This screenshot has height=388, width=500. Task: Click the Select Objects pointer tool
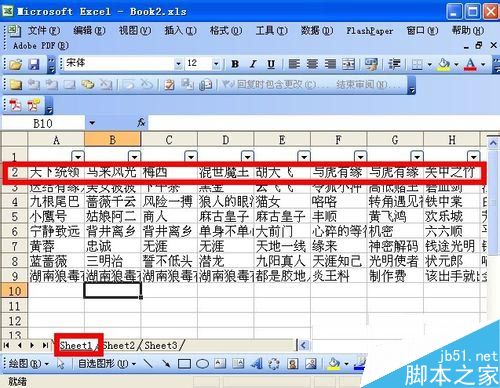tap(61, 364)
